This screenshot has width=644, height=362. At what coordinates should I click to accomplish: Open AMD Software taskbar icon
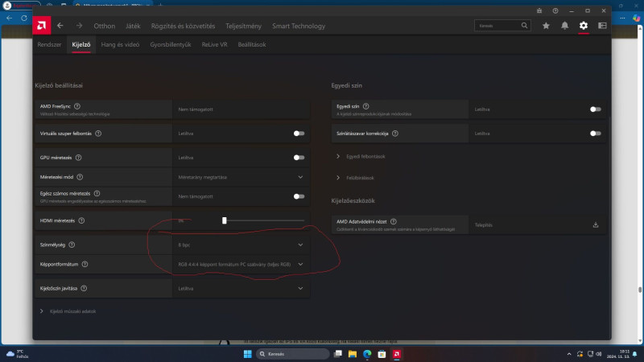pyautogui.click(x=397, y=354)
